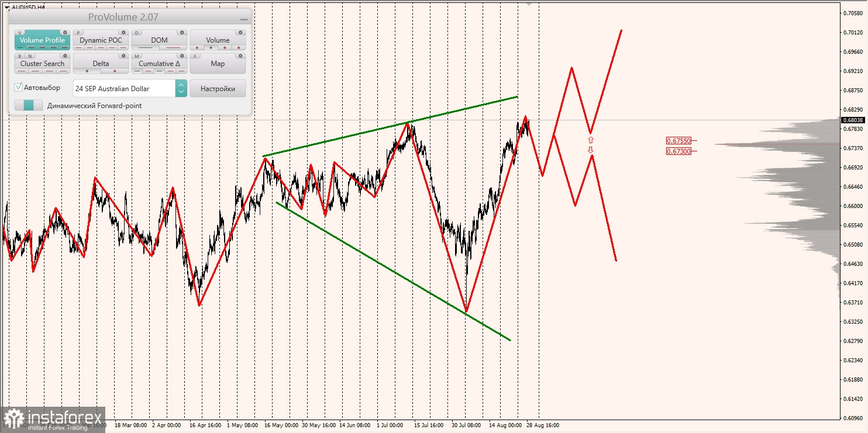Click the 16 Apr 16:00 date label
Viewport: 868px width, 433px height.
coord(205,425)
